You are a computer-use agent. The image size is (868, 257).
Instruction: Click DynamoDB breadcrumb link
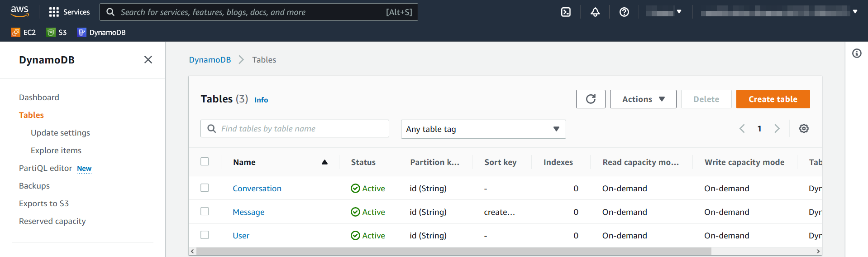pos(210,60)
